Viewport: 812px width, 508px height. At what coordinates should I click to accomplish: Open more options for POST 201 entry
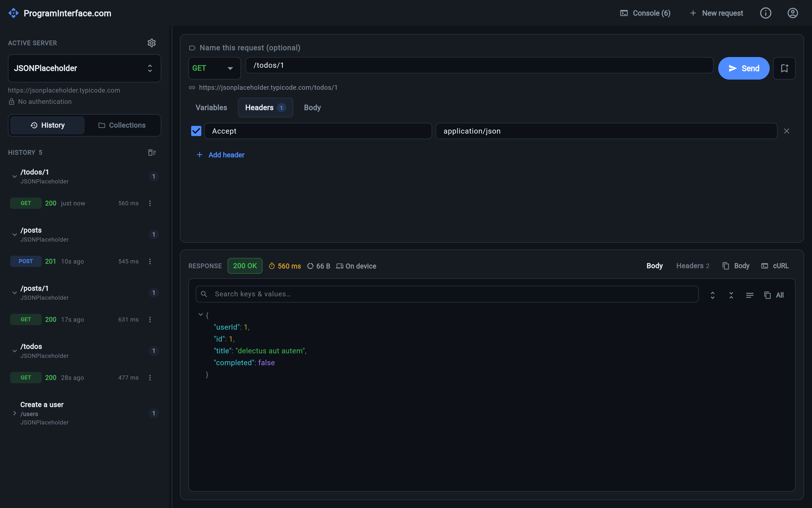click(x=150, y=261)
